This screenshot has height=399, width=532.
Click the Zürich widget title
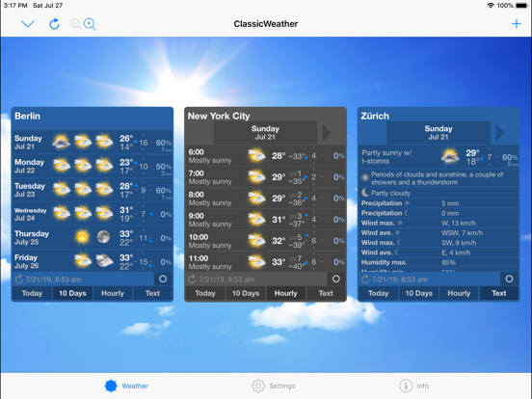coord(375,116)
